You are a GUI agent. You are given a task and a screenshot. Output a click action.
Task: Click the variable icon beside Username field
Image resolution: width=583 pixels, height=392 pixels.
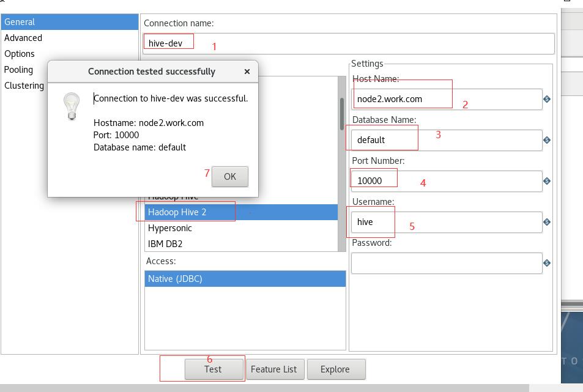point(546,222)
